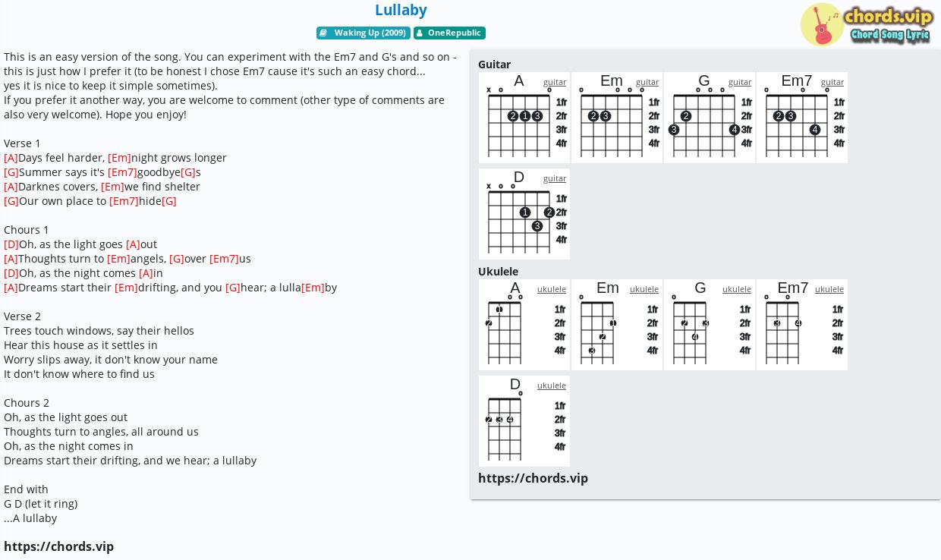The height and width of the screenshot is (560, 941).
Task: Click the 'G D (let it ring)' line
Action: pyautogui.click(x=40, y=504)
